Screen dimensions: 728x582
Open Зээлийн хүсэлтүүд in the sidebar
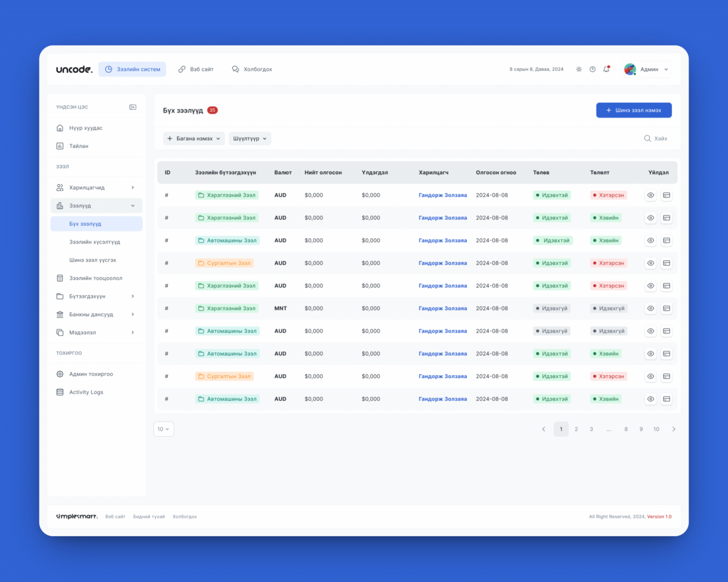coord(94,242)
